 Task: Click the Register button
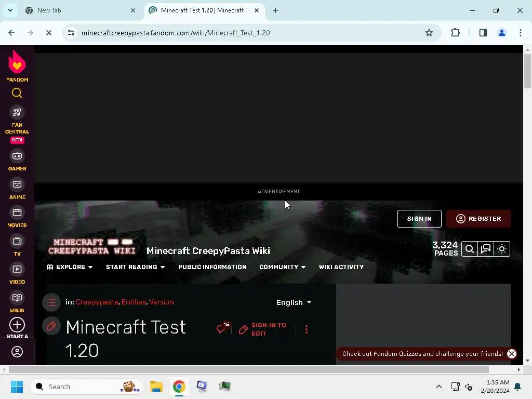click(x=478, y=219)
